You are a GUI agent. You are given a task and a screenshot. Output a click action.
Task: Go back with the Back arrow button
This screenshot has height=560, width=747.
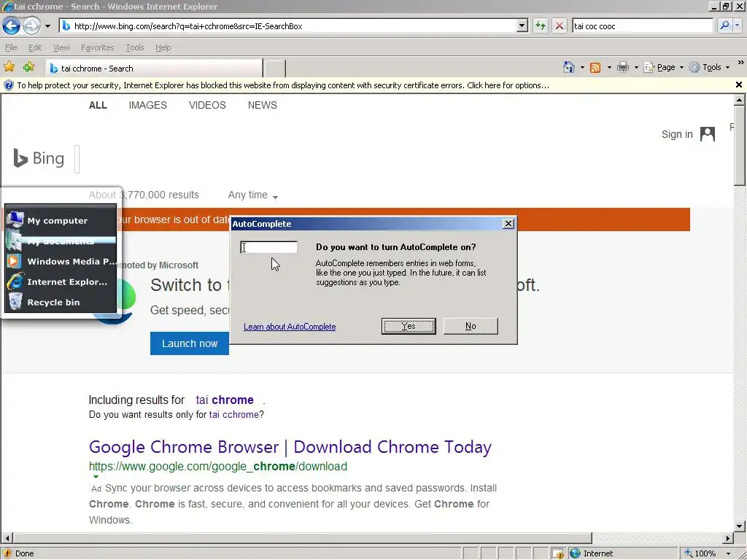[12, 26]
